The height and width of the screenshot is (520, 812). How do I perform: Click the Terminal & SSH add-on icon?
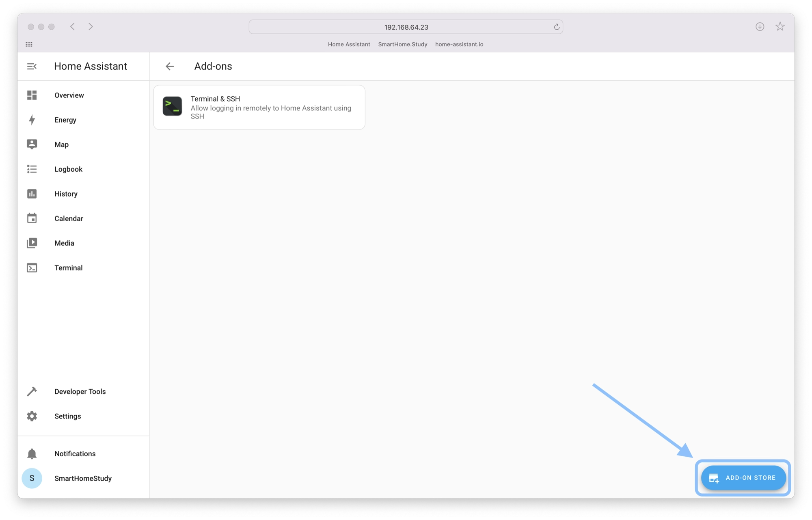point(173,106)
